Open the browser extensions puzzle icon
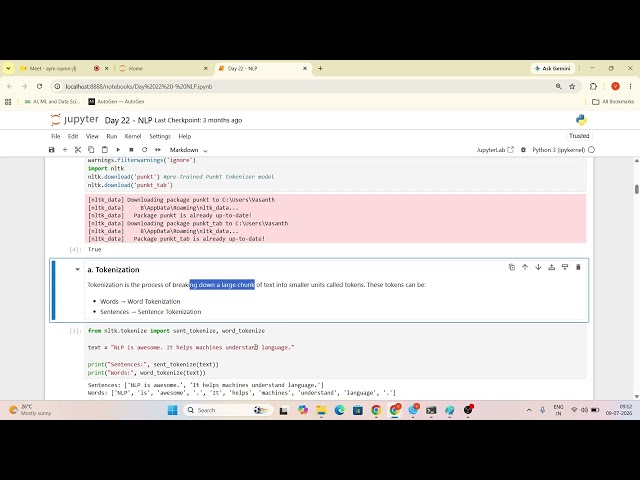 click(x=593, y=87)
